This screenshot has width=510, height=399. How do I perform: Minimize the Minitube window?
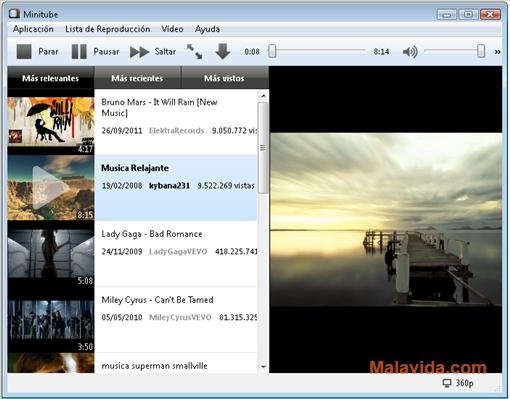447,15
